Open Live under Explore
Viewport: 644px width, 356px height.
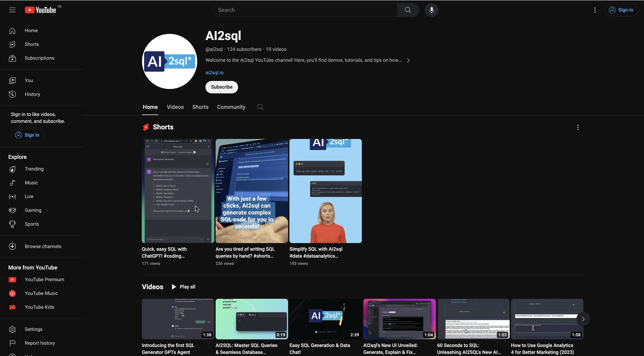pyautogui.click(x=29, y=196)
